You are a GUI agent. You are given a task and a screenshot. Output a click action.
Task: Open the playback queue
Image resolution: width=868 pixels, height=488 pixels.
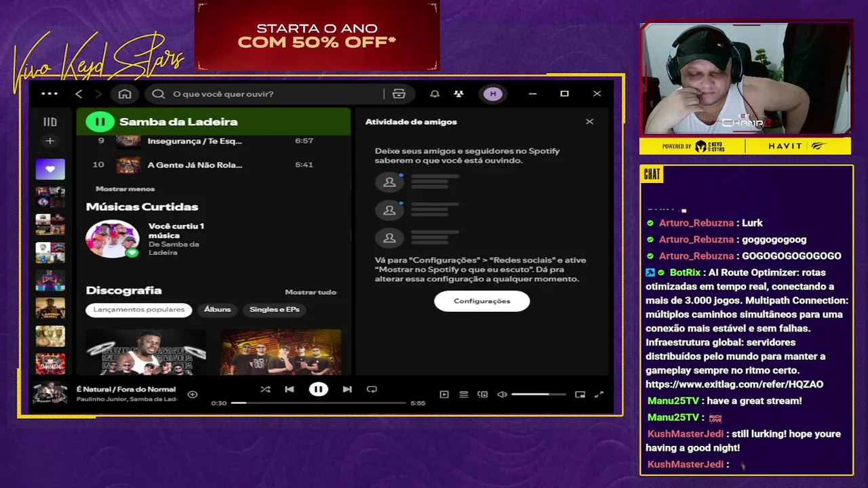click(x=464, y=394)
